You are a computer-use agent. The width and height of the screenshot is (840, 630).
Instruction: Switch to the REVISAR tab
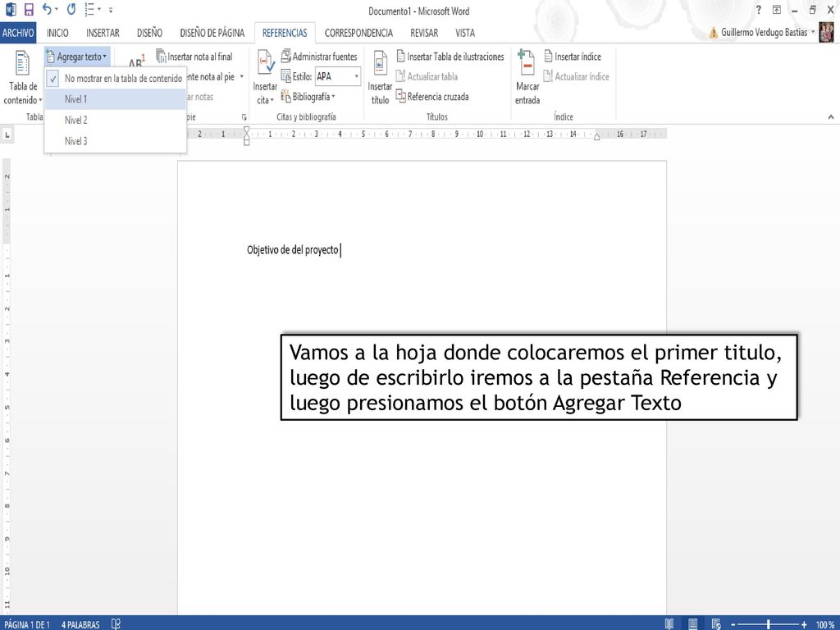pyautogui.click(x=424, y=33)
